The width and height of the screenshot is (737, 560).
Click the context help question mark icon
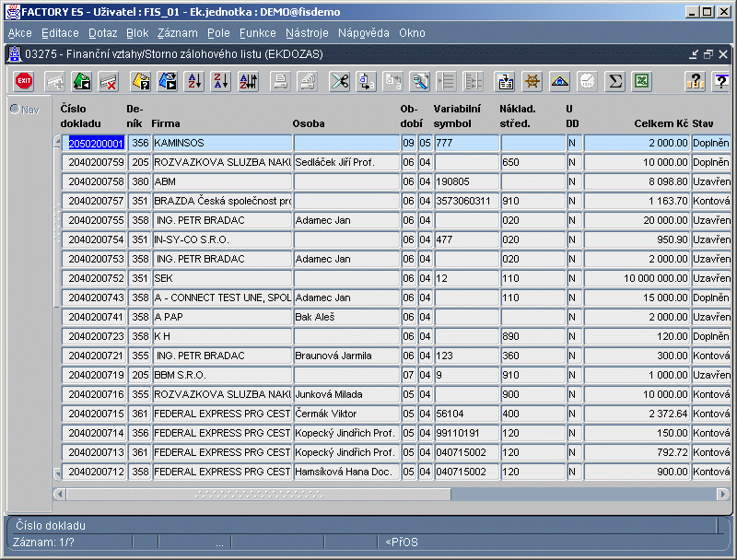(x=721, y=81)
